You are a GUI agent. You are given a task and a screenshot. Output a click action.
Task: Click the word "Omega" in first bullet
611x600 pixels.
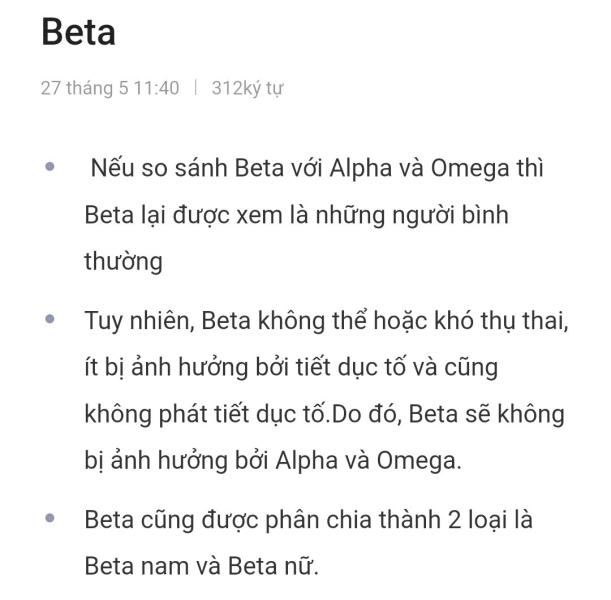pyautogui.click(x=470, y=169)
